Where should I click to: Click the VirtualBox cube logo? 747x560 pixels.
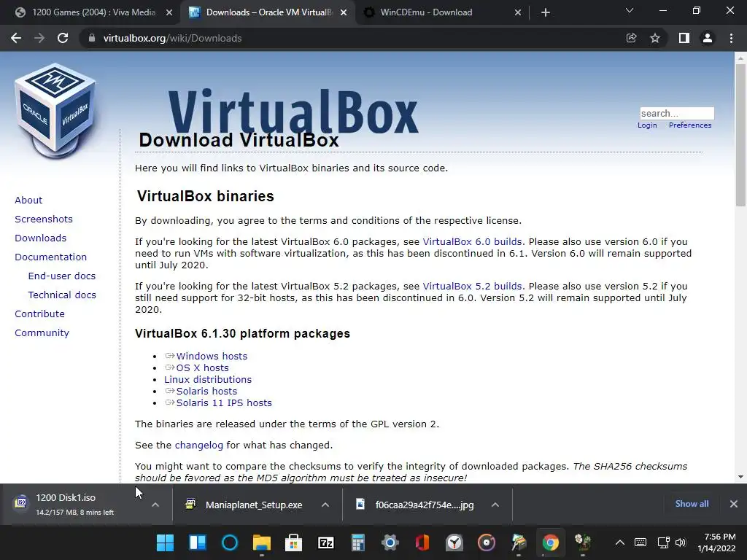[x=55, y=111]
